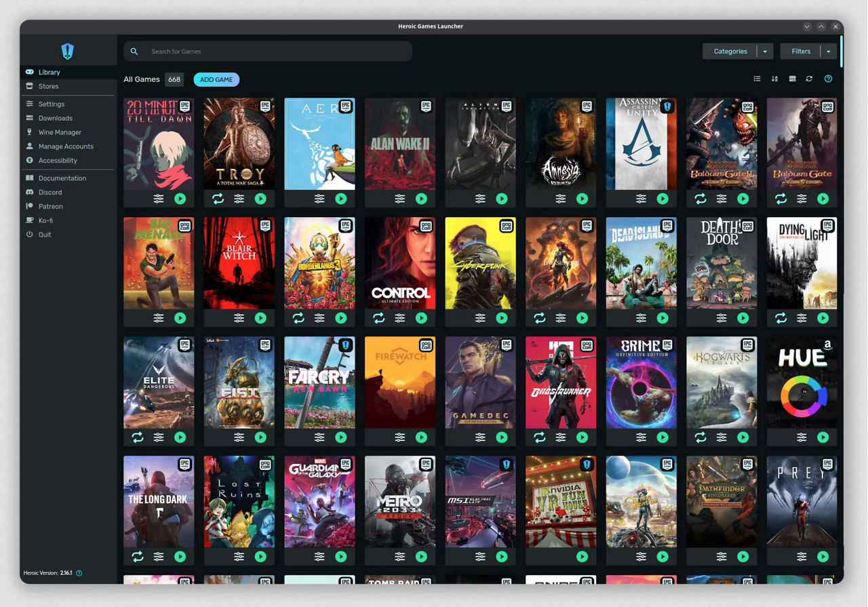Play Guardians of the Galaxy
The height and width of the screenshot is (607, 868).
click(x=341, y=557)
